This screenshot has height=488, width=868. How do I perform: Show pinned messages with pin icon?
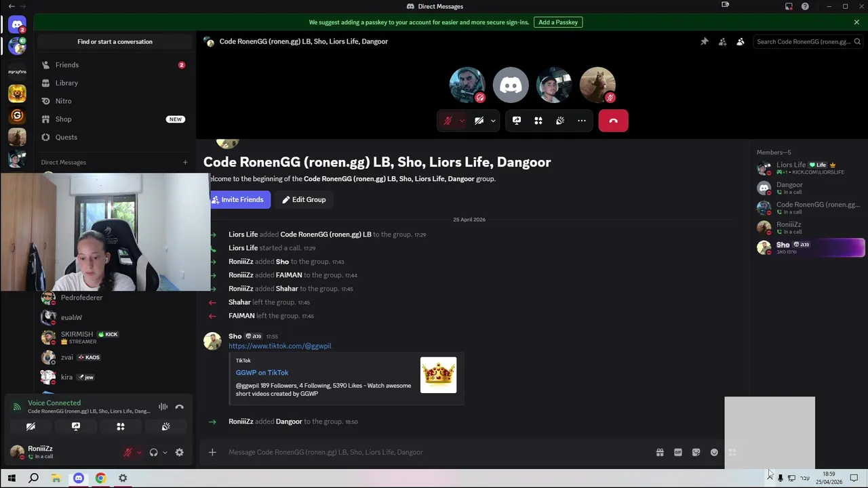pos(705,41)
